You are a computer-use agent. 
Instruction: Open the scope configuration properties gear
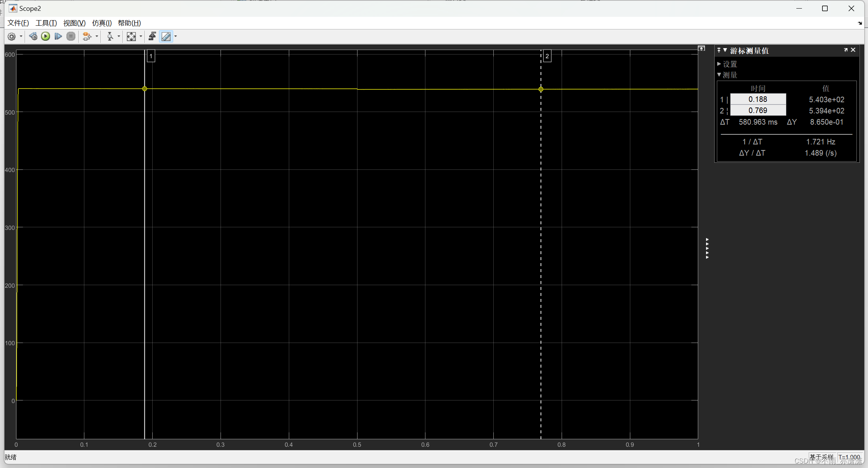(12, 36)
